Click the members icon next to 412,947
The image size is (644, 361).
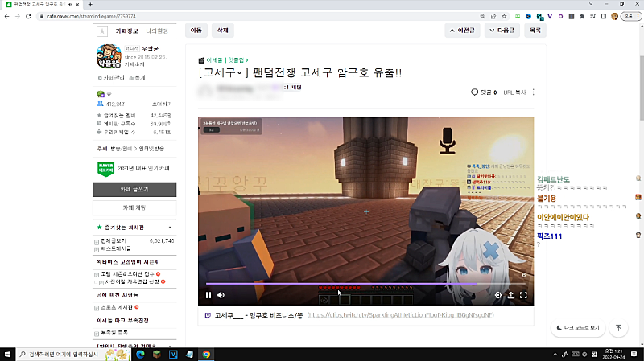click(100, 104)
